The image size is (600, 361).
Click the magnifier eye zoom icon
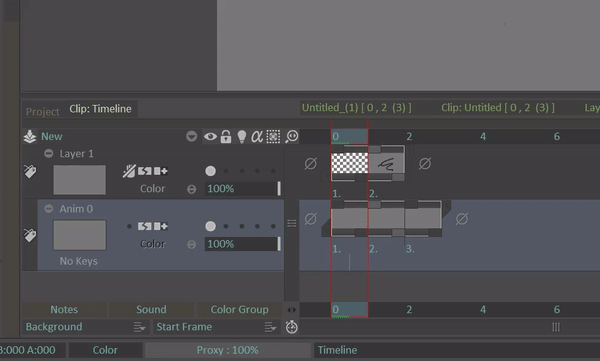coord(292,137)
